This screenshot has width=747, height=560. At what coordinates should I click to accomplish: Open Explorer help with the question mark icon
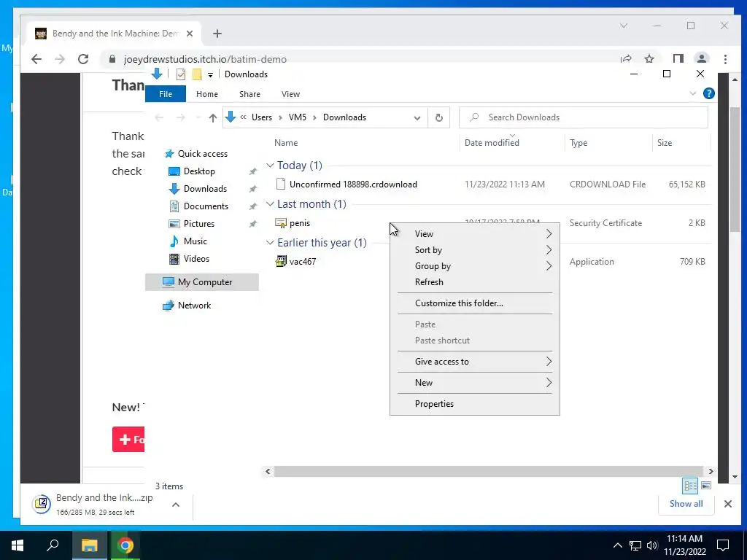tap(708, 94)
